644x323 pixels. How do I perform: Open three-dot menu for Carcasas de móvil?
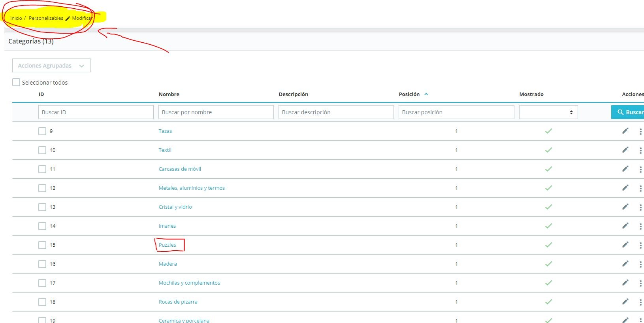pyautogui.click(x=640, y=169)
